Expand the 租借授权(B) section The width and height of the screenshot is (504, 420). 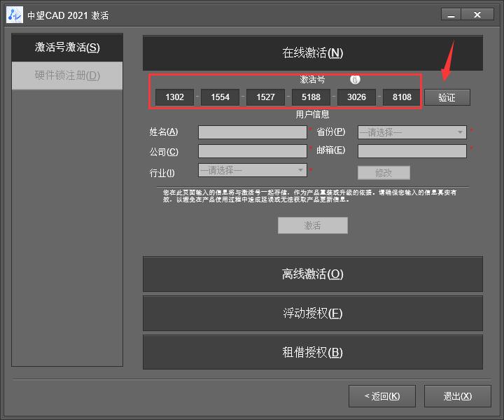click(313, 352)
